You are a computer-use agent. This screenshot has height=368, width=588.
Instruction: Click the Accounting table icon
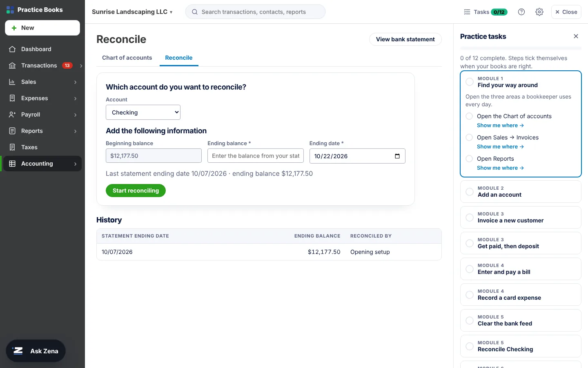click(x=12, y=164)
